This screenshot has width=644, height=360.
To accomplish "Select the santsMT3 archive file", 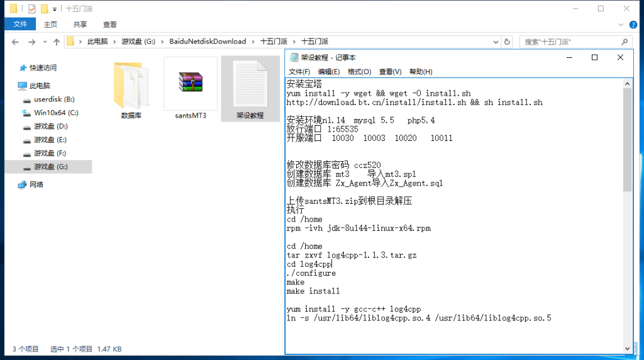I will click(x=191, y=89).
